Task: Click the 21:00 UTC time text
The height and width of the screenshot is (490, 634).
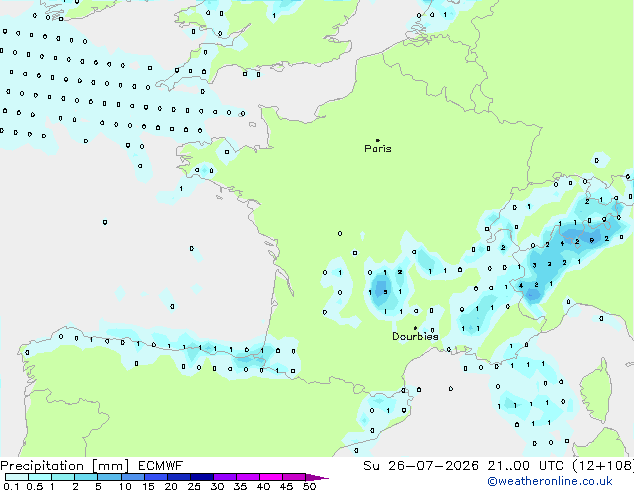Action: click(x=525, y=466)
